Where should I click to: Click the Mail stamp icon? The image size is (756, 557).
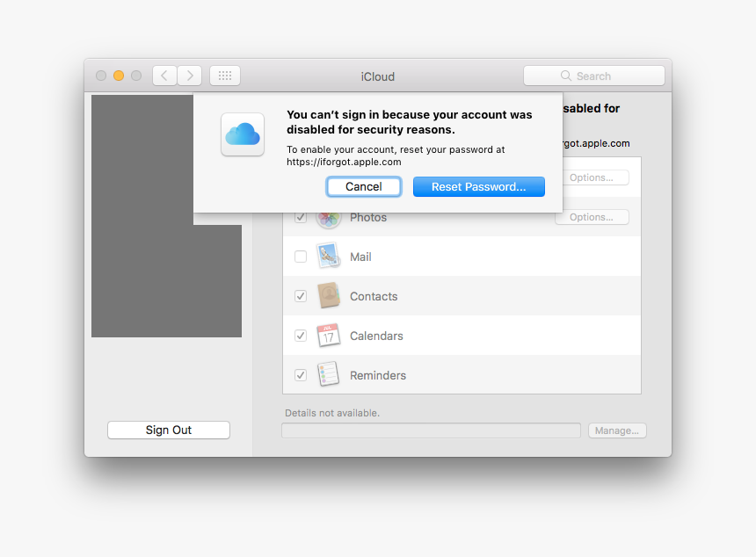pyautogui.click(x=328, y=256)
